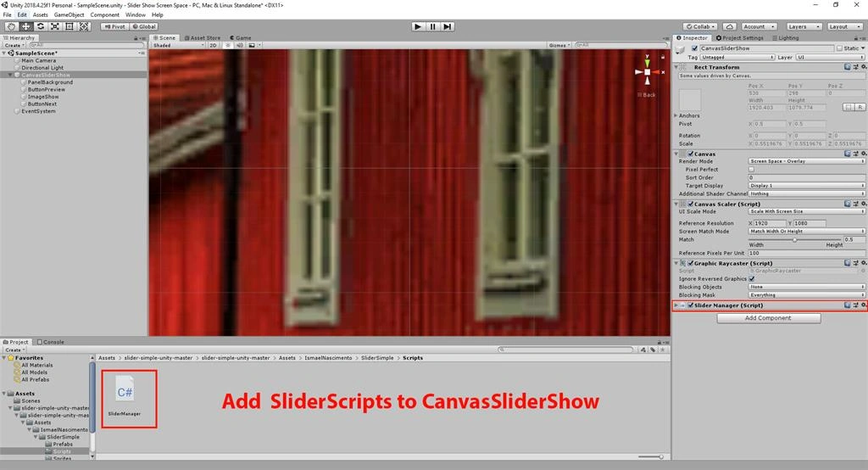Open the File menu

coord(7,14)
